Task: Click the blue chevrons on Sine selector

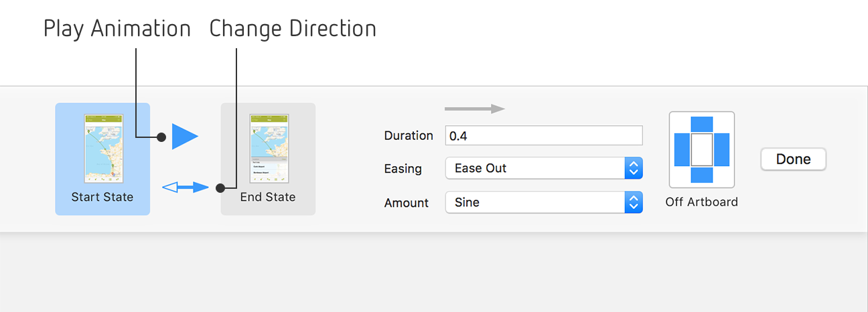Action: pyautogui.click(x=634, y=202)
